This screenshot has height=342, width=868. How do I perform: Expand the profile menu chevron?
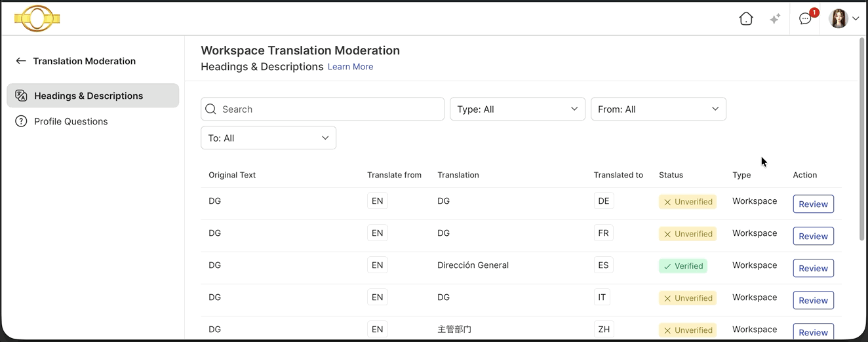pos(856,19)
